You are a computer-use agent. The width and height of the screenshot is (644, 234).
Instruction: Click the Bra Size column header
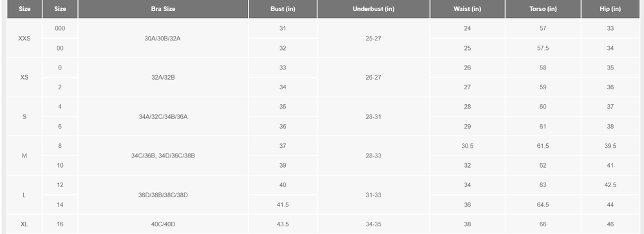(x=163, y=9)
